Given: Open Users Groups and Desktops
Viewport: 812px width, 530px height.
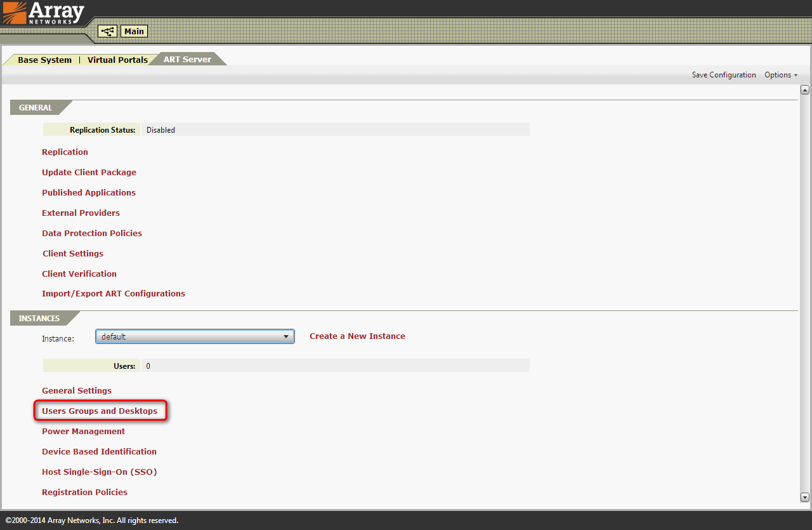Looking at the screenshot, I should pos(100,411).
